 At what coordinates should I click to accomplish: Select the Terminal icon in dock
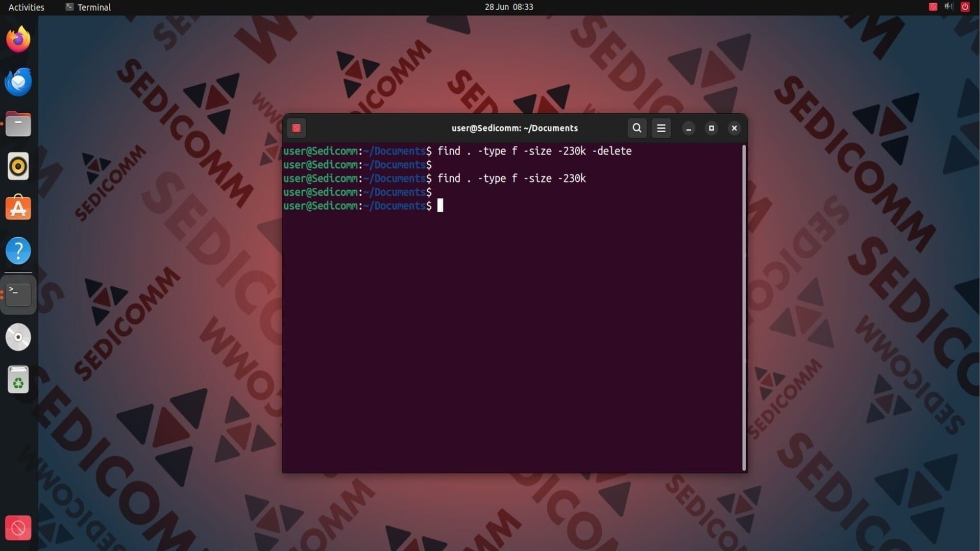click(x=18, y=294)
